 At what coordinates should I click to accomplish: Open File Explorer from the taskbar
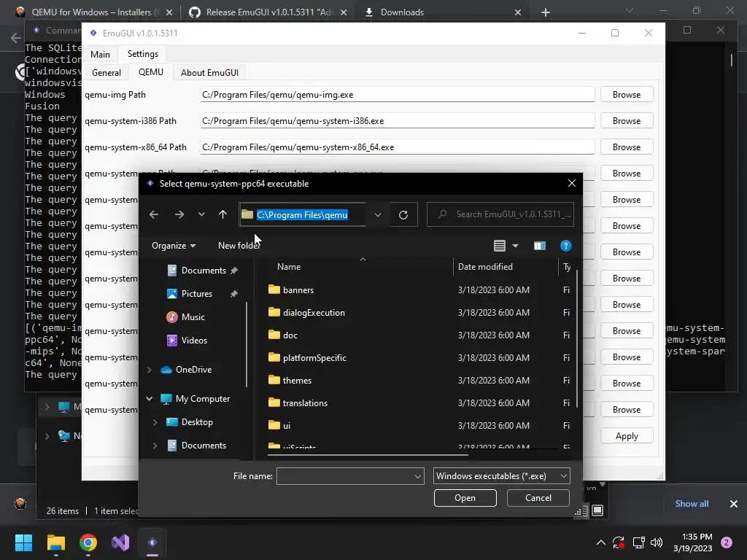(x=55, y=542)
